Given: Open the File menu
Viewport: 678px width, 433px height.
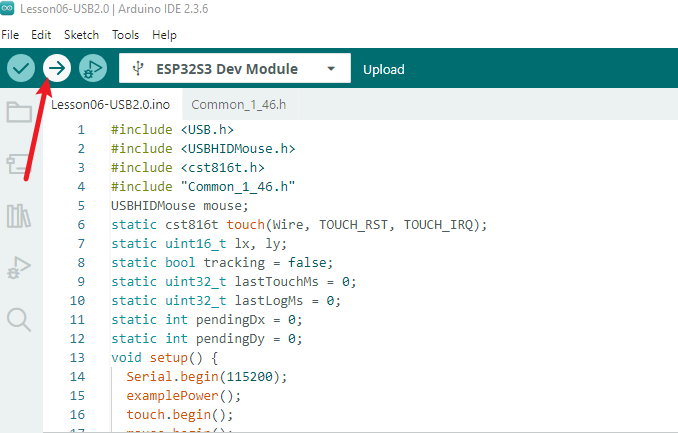Looking at the screenshot, I should (x=10, y=35).
